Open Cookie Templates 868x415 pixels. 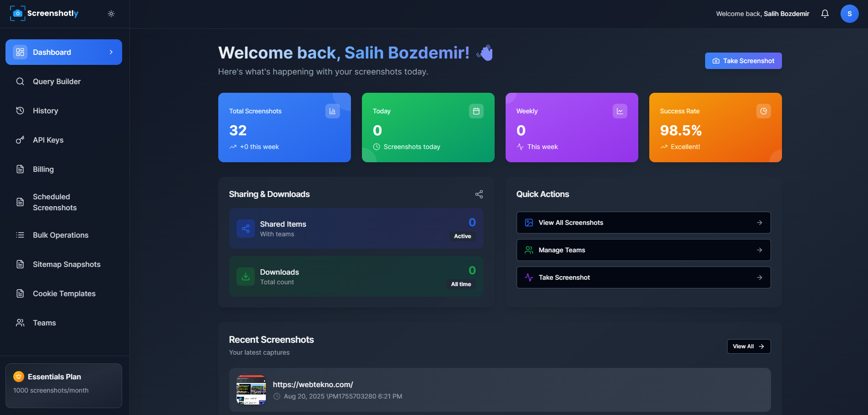[64, 293]
